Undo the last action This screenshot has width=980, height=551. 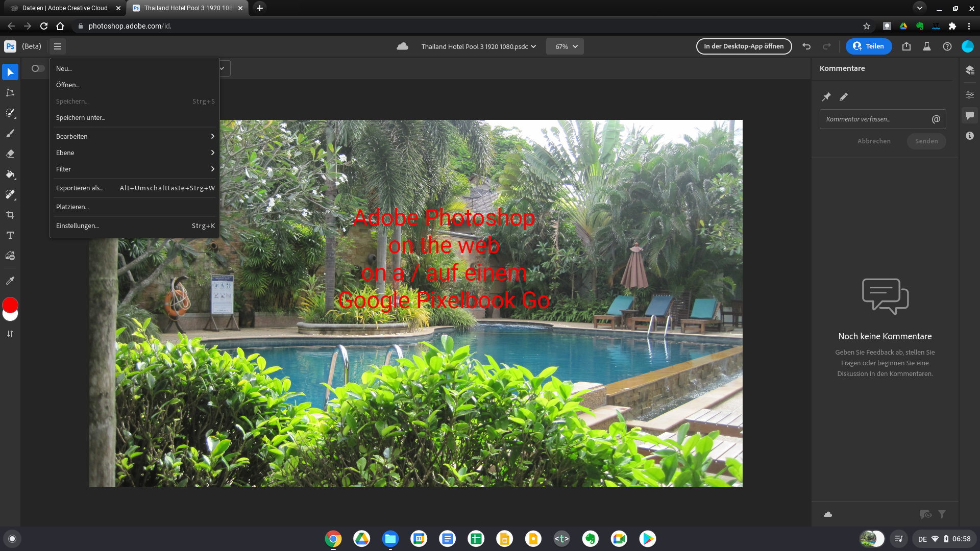(x=806, y=46)
